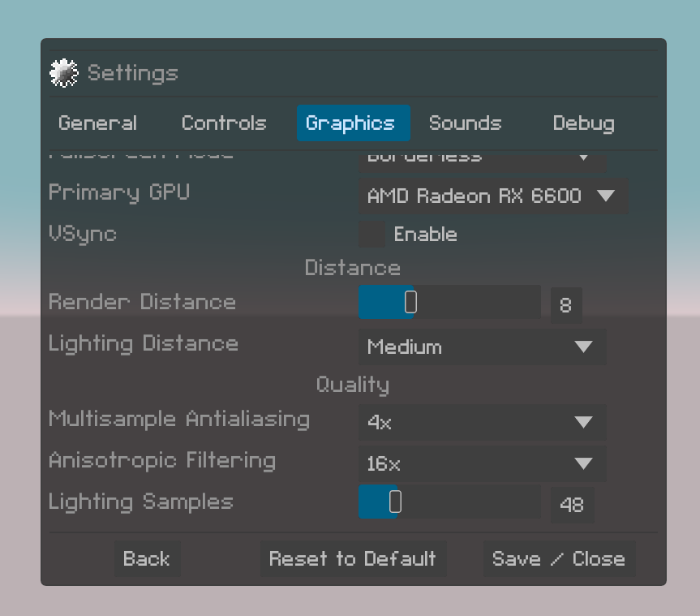The width and height of the screenshot is (700, 616).
Task: Click the Lighting Samples slider handle
Action: 395,503
